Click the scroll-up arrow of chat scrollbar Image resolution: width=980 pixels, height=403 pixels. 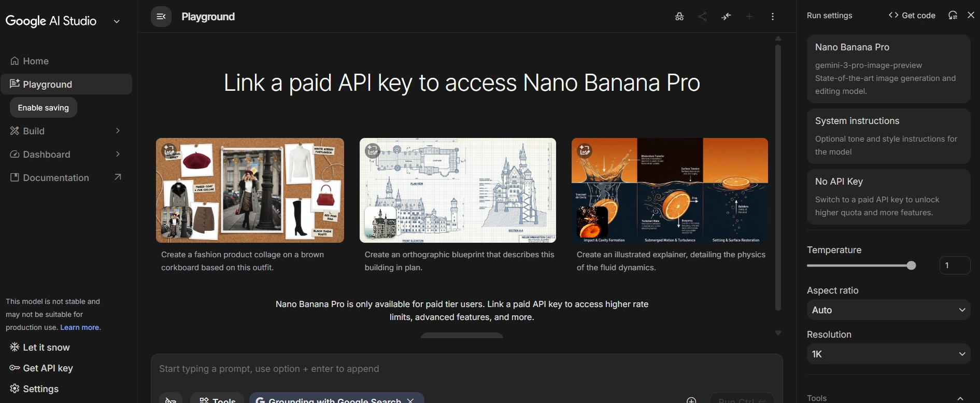tap(778, 38)
